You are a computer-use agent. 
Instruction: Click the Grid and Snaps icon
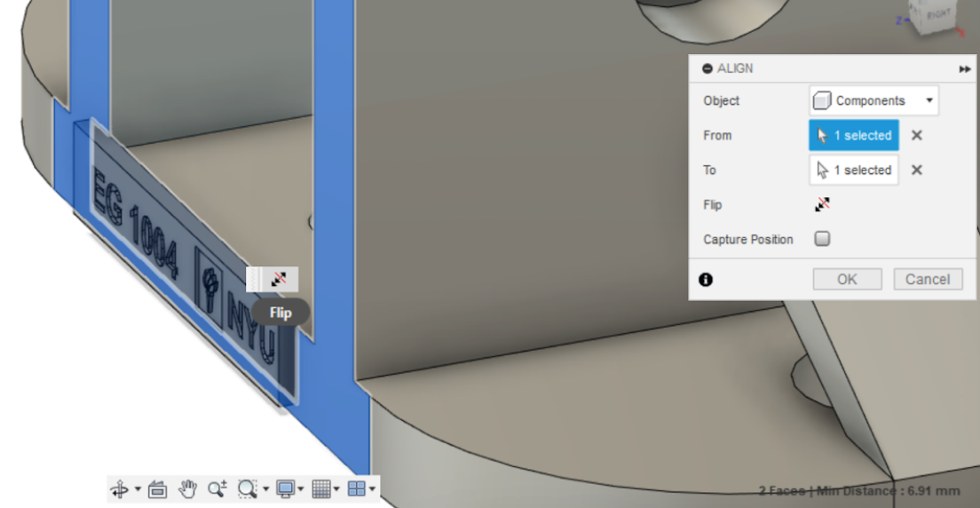point(321,488)
